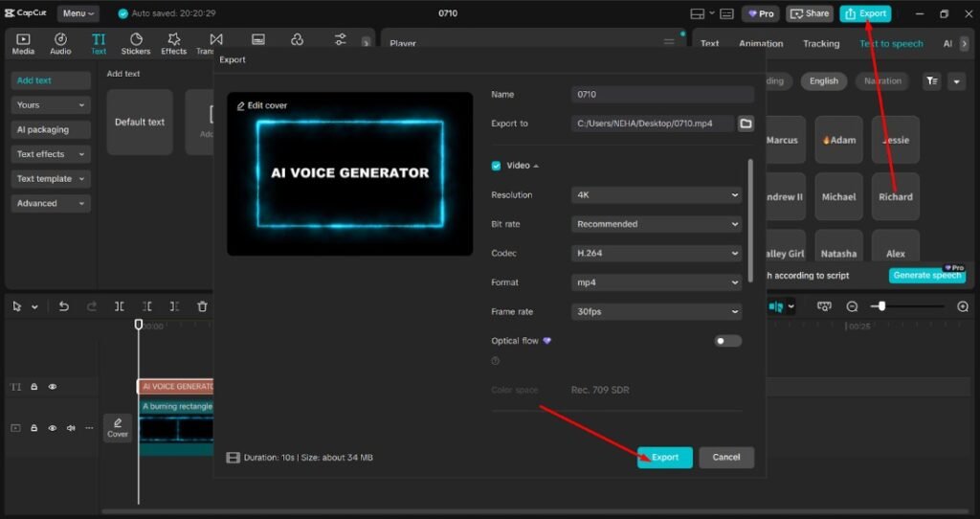The image size is (980, 519).
Task: Browse export folder location icon
Action: [x=746, y=124]
